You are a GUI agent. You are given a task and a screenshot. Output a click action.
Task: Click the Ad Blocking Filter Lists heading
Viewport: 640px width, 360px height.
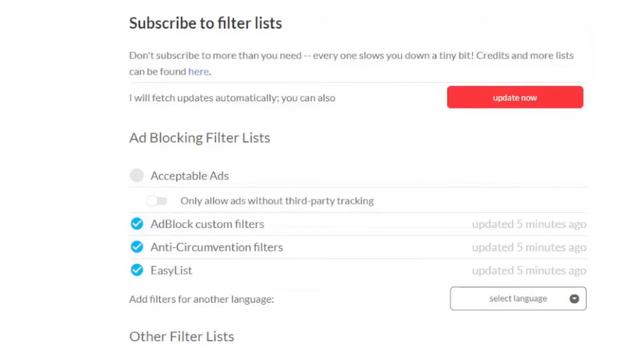coord(200,138)
